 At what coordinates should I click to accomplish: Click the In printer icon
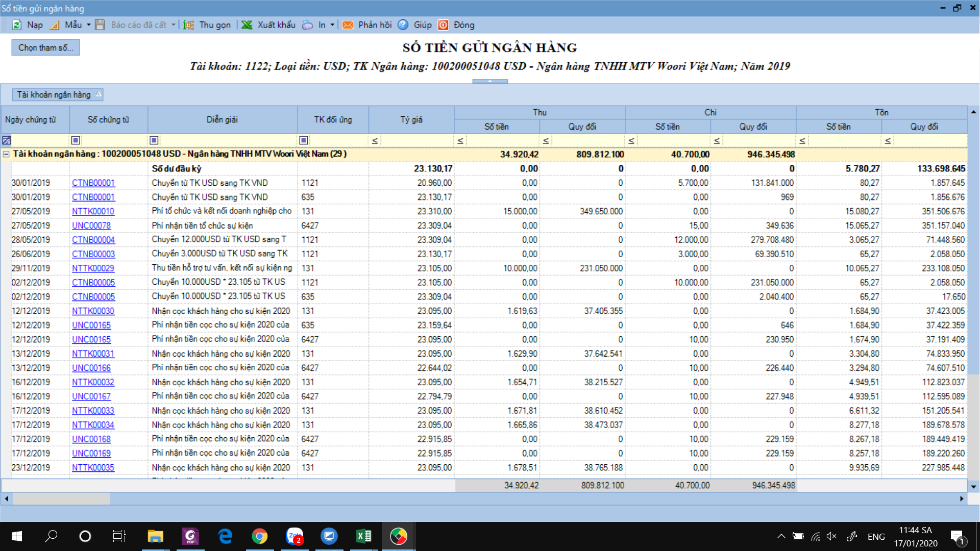(308, 25)
